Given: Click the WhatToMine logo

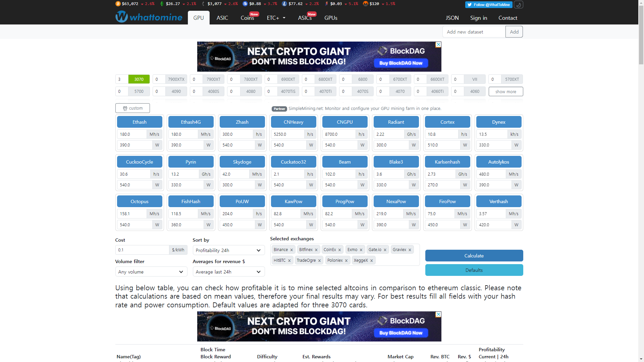Looking at the screenshot, I should click(x=149, y=17).
